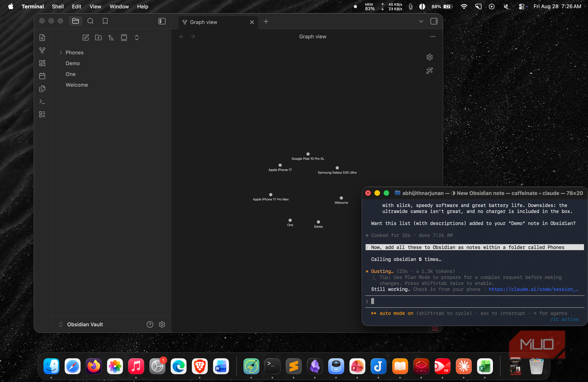Open the tab list dropdown arrow

pos(421,21)
